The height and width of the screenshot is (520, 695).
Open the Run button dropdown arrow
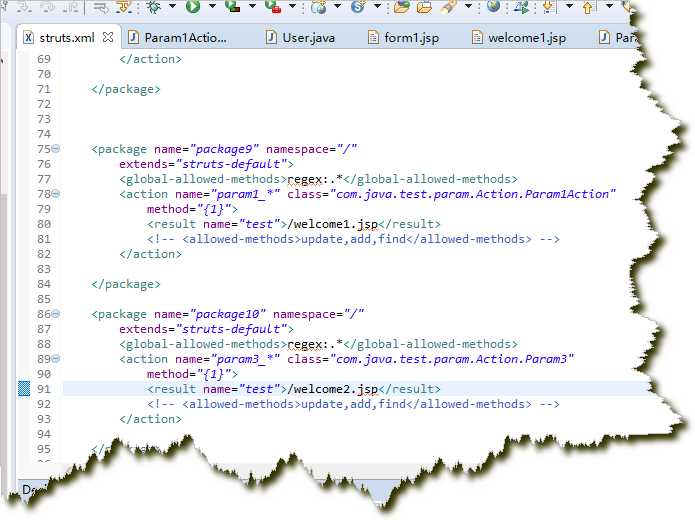pyautogui.click(x=212, y=6)
